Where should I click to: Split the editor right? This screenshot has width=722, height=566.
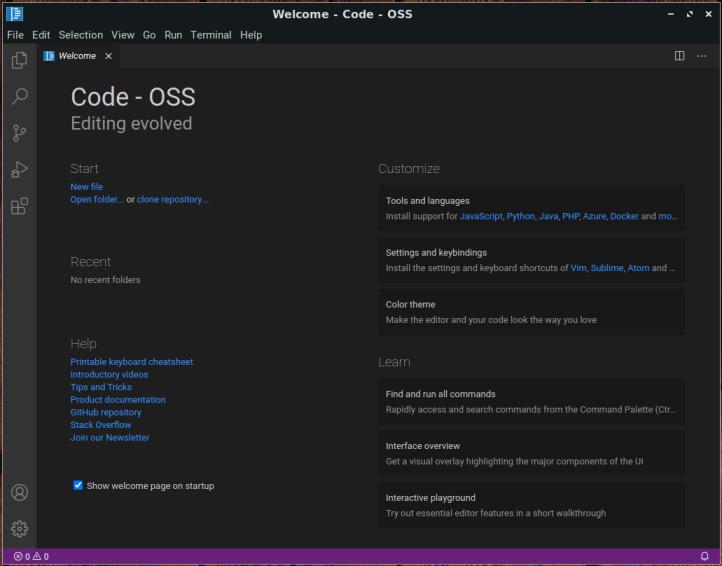[x=680, y=56]
